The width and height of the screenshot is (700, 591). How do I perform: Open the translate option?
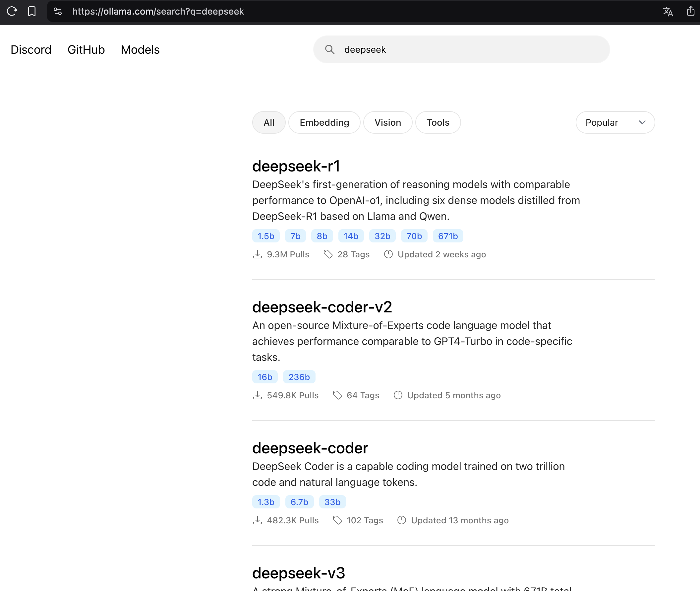tap(668, 11)
